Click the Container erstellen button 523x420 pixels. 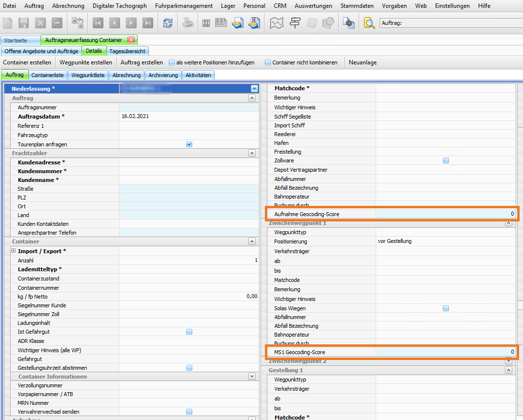27,62
